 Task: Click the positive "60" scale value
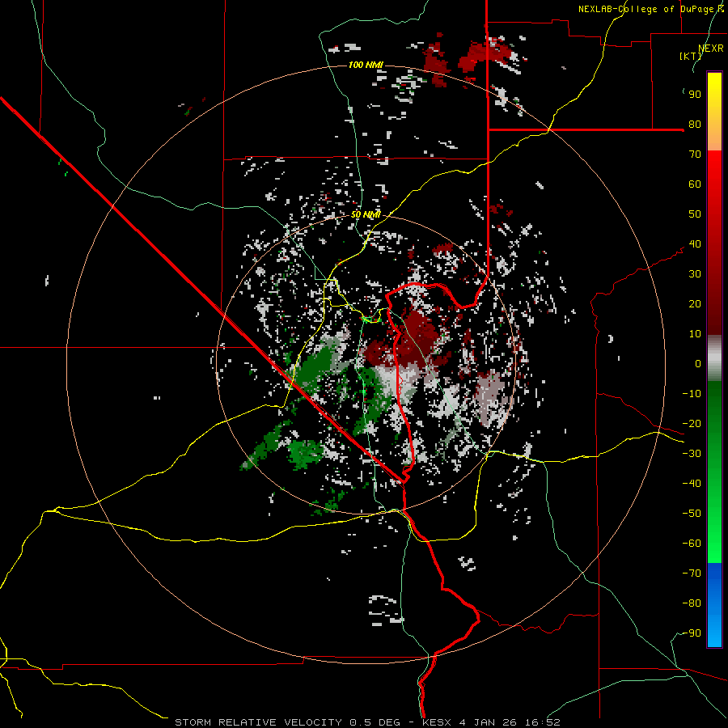pyautogui.click(x=695, y=184)
